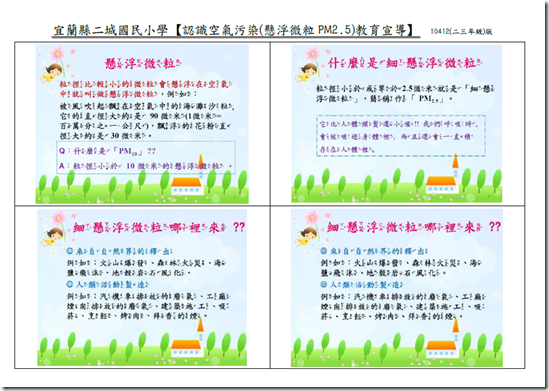
Task: Click the 10412 version label at top right
Action: (461, 31)
